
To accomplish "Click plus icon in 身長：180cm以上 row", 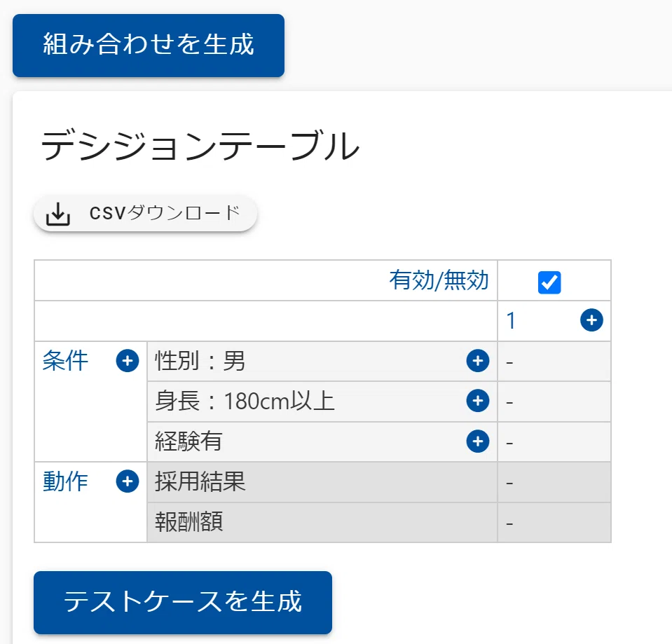I will click(478, 401).
